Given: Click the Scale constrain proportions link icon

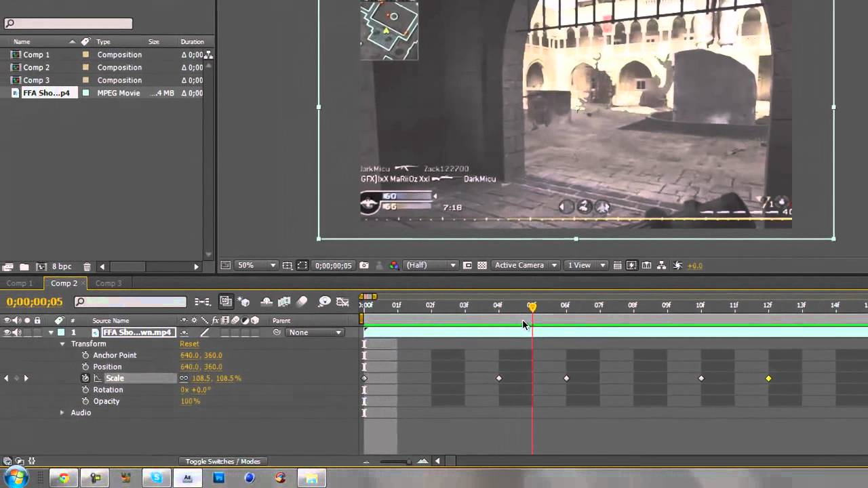Looking at the screenshot, I should pyautogui.click(x=184, y=378).
